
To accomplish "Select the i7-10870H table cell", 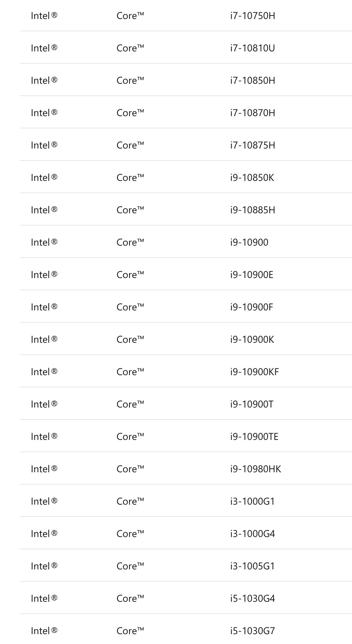I will coord(252,113).
